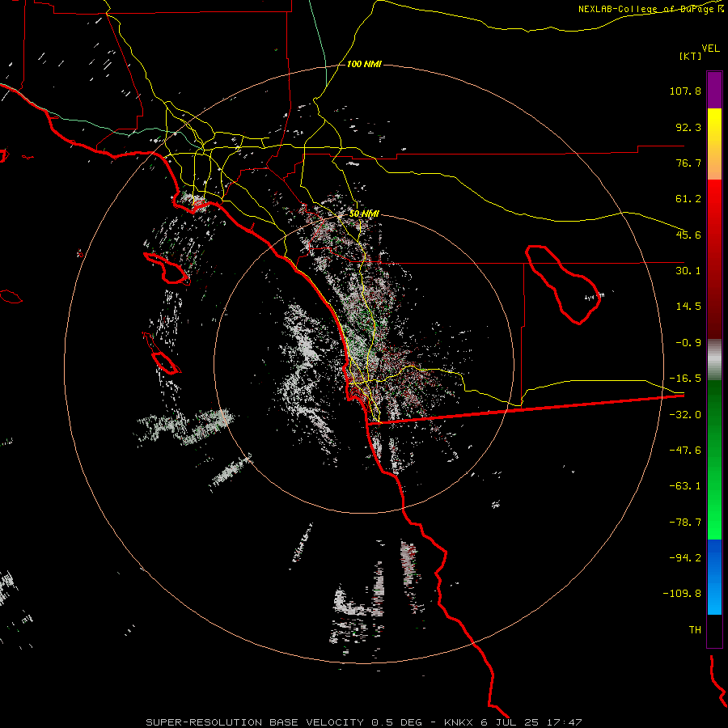728x728 pixels.
Task: Pick the gray near-zero segment of scale
Action: coord(714,359)
